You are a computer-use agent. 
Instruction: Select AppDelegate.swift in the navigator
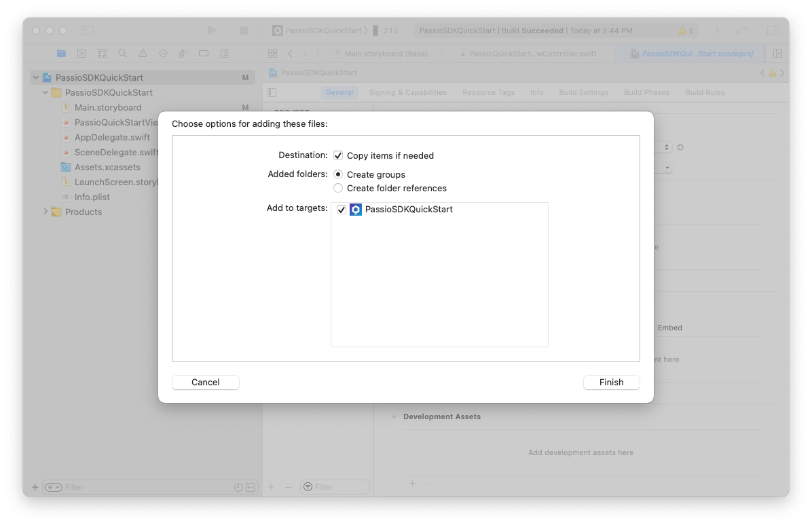click(x=112, y=138)
